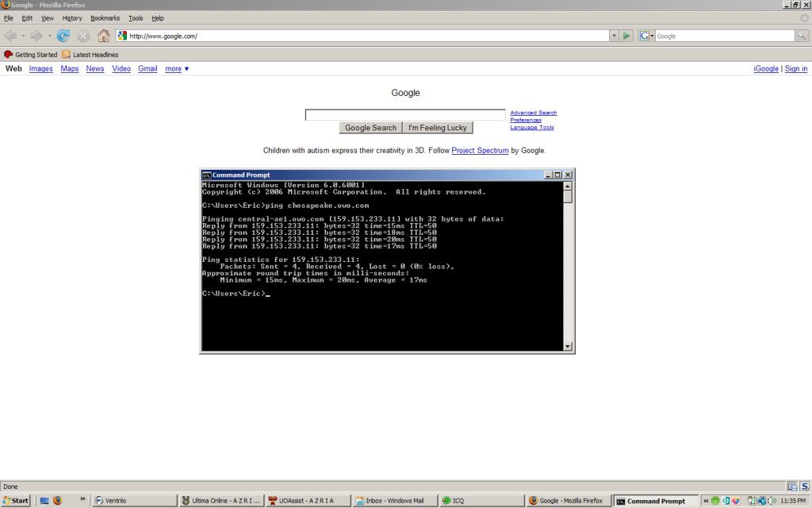Open the Preferences link
The width and height of the screenshot is (812, 508).
(x=526, y=120)
